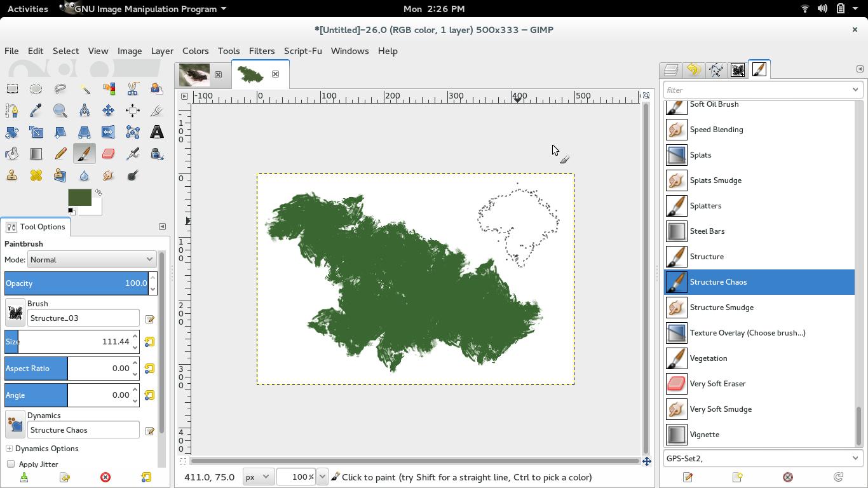Swap foreground and background colors

pyautogui.click(x=98, y=193)
